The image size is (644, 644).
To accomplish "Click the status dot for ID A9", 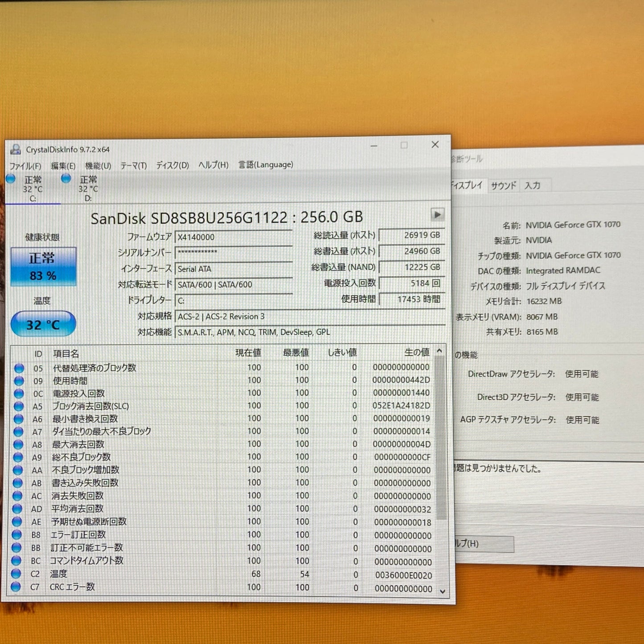I will pos(18,457).
